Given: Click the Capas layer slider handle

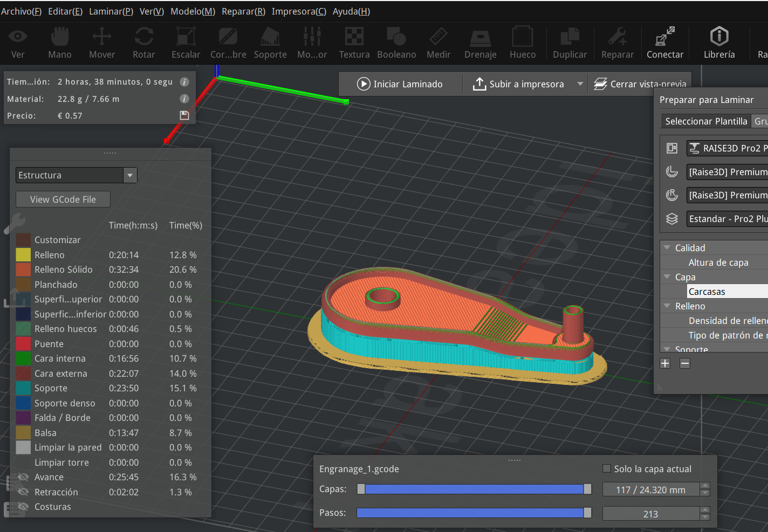Looking at the screenshot, I should tap(587, 489).
